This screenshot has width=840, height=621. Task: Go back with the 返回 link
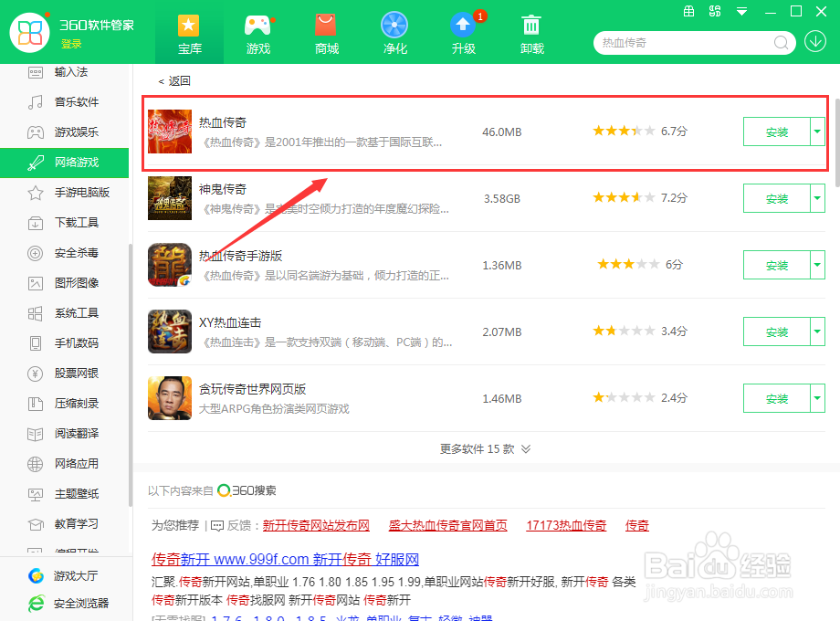(174, 81)
